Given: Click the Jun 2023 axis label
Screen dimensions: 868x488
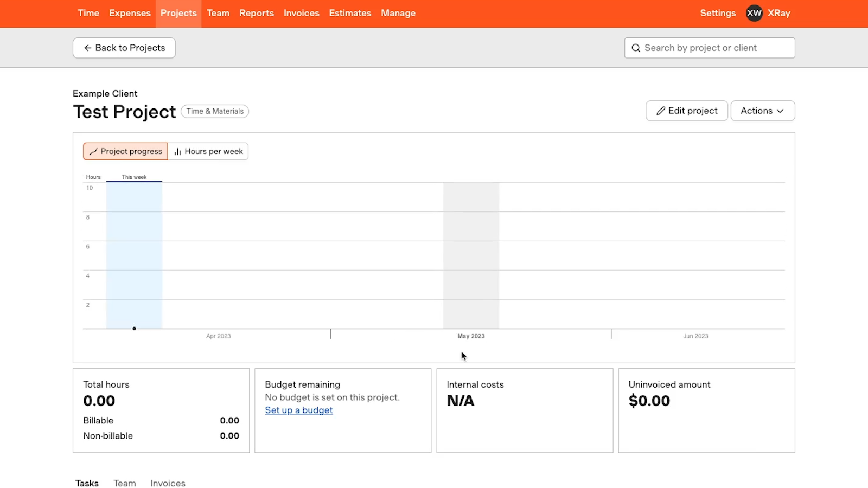Looking at the screenshot, I should (695, 336).
